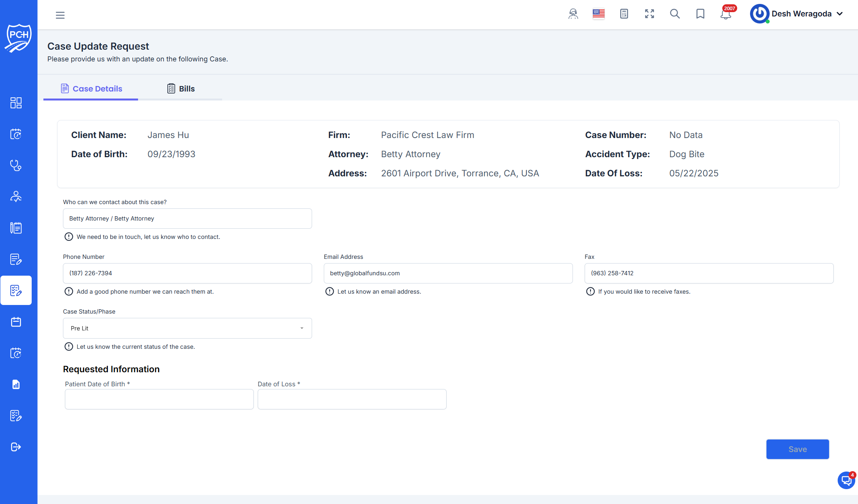Screen dimensions: 858x504
Task: Open the notifications bell with 2007 alerts
Action: [726, 14]
